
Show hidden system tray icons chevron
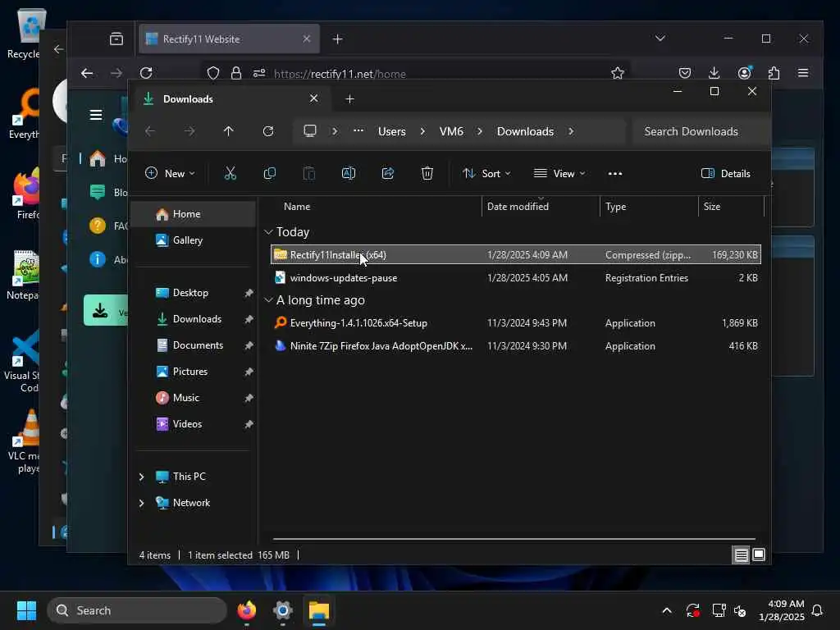pyautogui.click(x=667, y=610)
